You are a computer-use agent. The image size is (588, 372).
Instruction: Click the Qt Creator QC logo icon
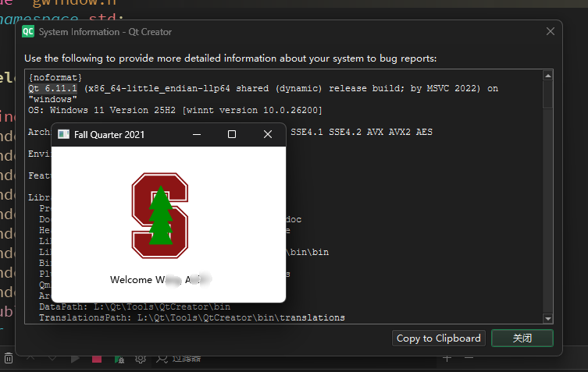28,31
